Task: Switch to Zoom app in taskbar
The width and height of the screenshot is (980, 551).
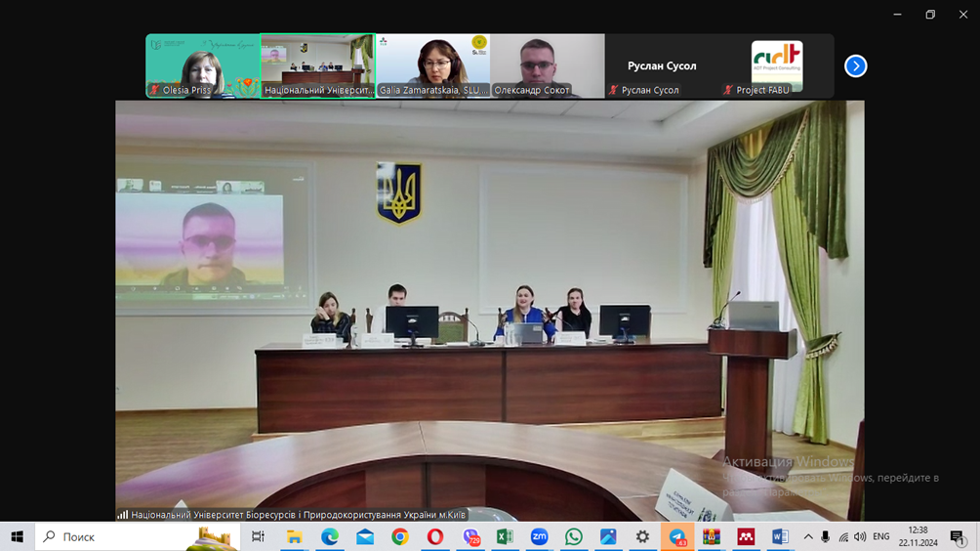Action: click(x=540, y=536)
